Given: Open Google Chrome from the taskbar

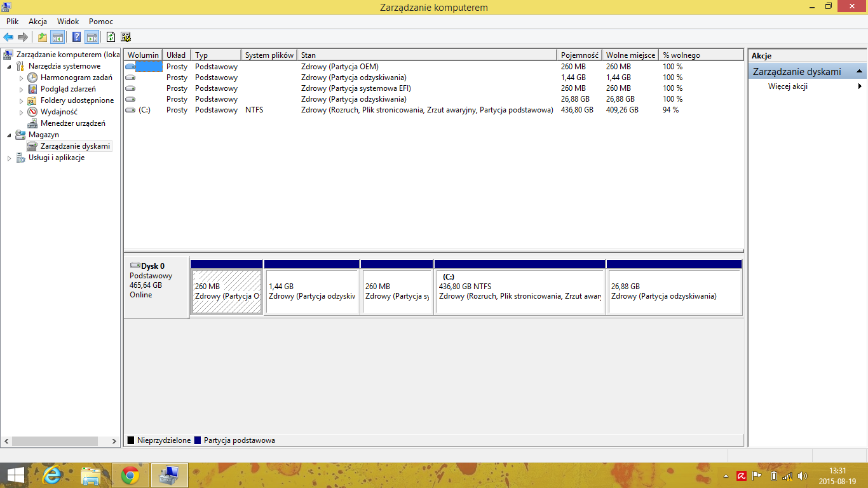Looking at the screenshot, I should (x=130, y=475).
